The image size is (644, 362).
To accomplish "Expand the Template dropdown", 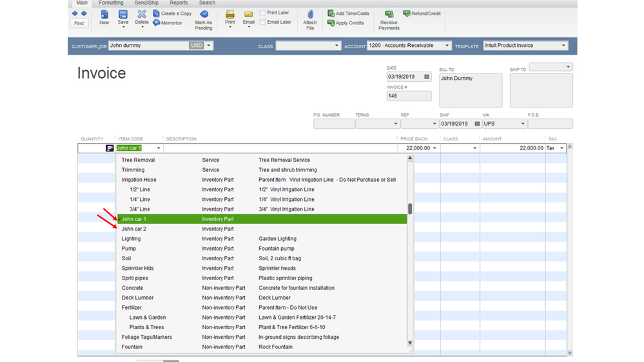I will click(x=563, y=46).
